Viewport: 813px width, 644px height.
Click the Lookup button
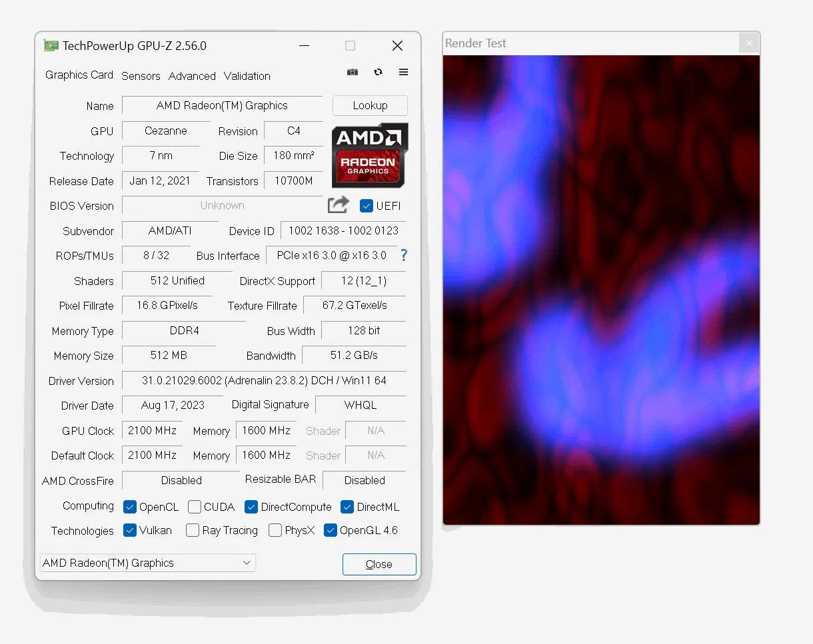(370, 105)
